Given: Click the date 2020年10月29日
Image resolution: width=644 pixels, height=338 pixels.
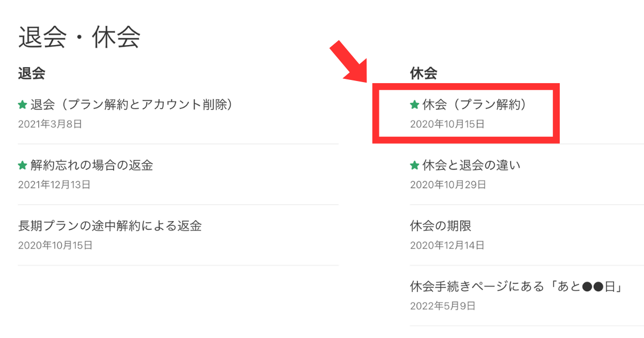Looking at the screenshot, I should click(448, 185).
